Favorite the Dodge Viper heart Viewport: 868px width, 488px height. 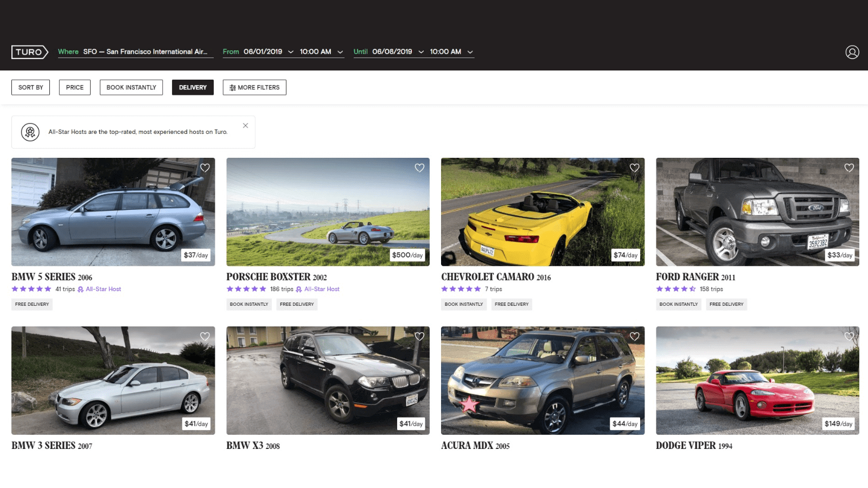pyautogui.click(x=849, y=337)
